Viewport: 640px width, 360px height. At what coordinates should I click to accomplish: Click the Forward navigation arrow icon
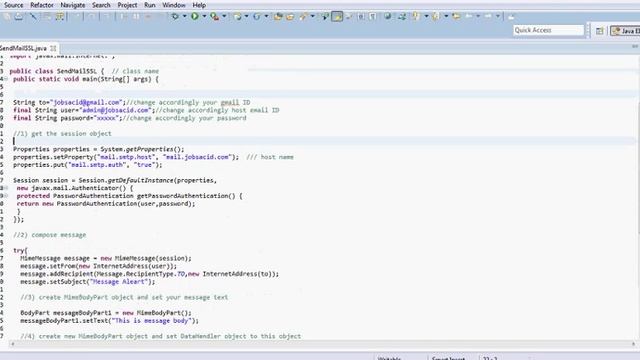tap(488, 16)
